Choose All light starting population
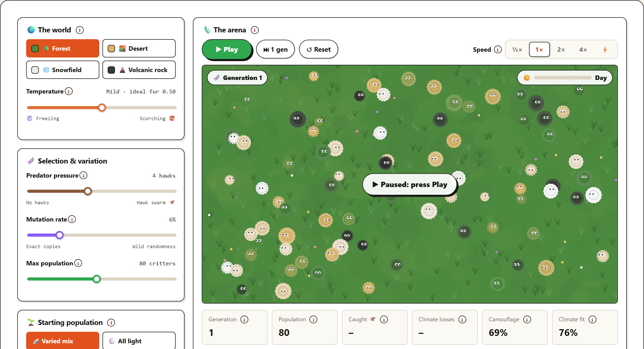 tap(139, 341)
